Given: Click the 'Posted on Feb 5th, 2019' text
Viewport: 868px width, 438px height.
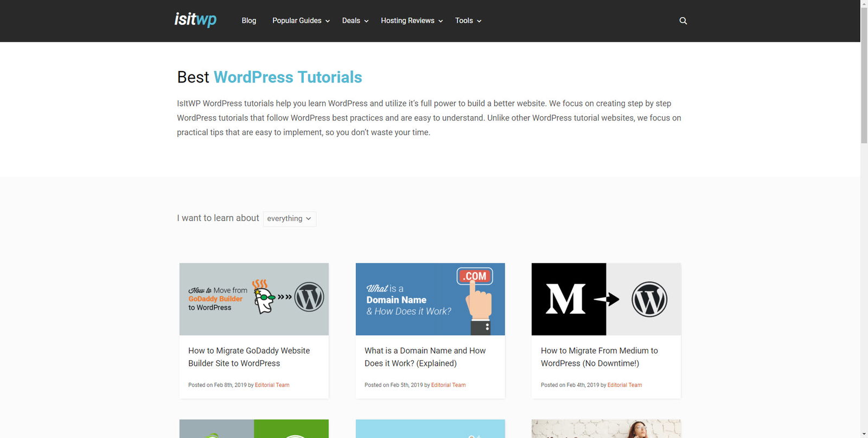Looking at the screenshot, I should (394, 385).
